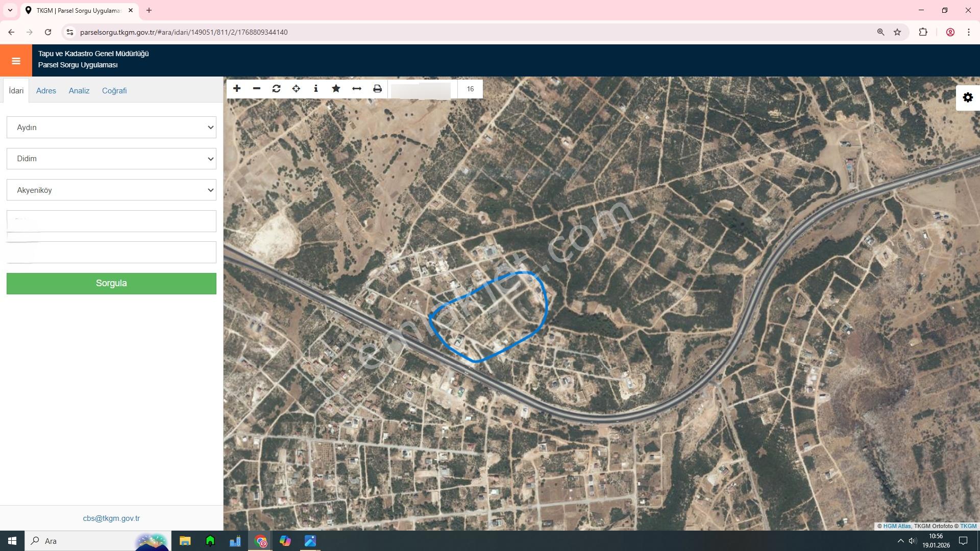Click Parsel Sorgu Uygulaması header title
980x551 pixels.
(x=78, y=65)
